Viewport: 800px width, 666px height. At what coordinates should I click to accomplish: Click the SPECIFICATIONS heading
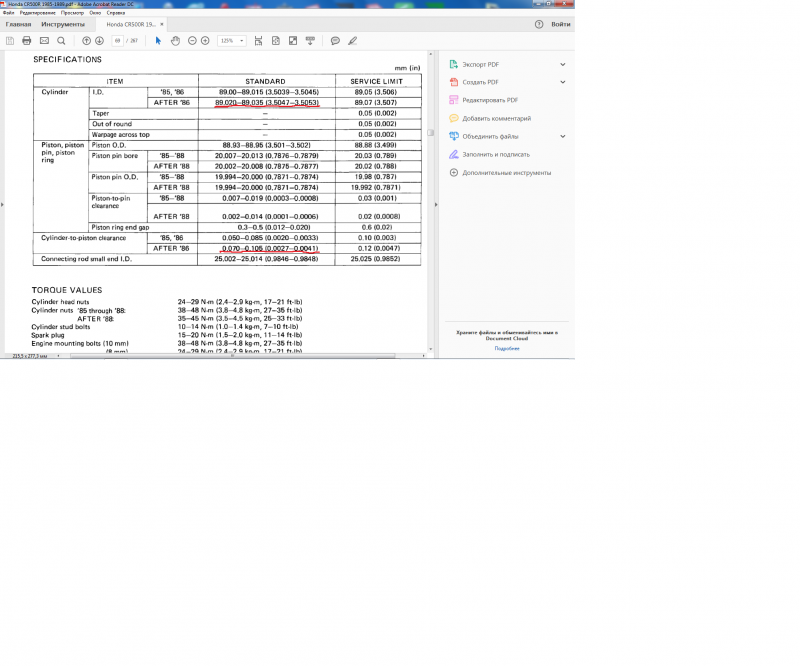67,59
